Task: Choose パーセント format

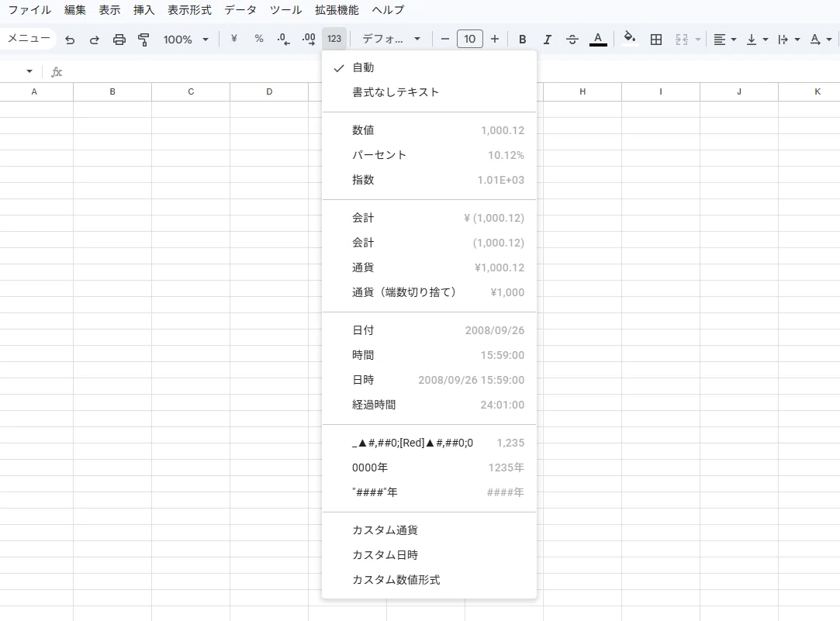Action: 429,155
